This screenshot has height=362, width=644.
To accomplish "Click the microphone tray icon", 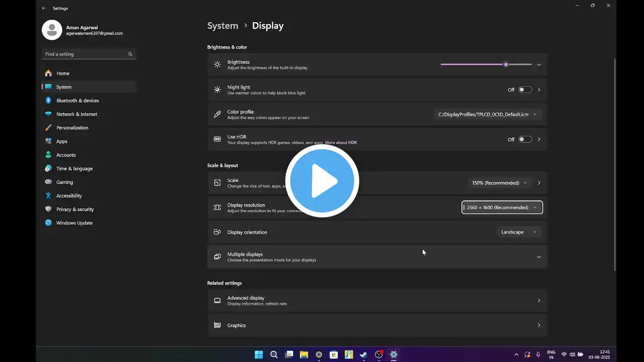I will click(x=538, y=354).
